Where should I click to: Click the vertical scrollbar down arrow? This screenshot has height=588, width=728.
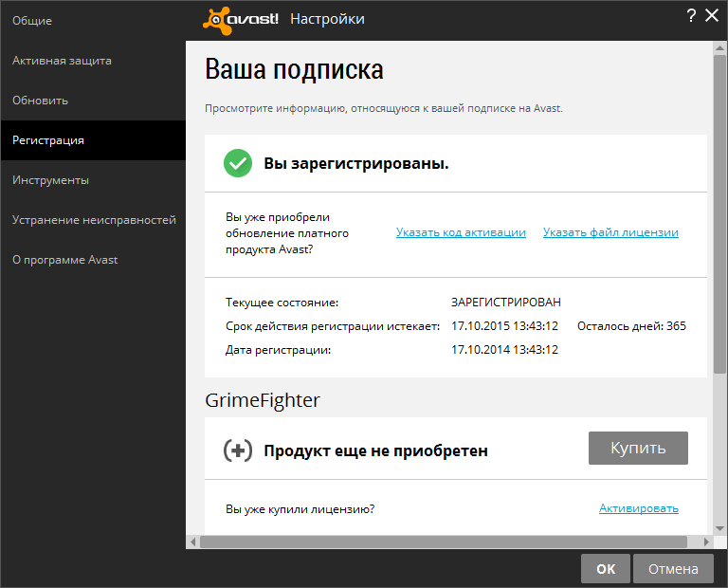(719, 528)
